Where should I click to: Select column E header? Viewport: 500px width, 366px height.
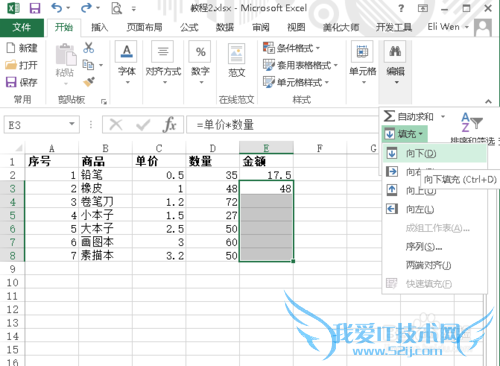[x=266, y=148]
